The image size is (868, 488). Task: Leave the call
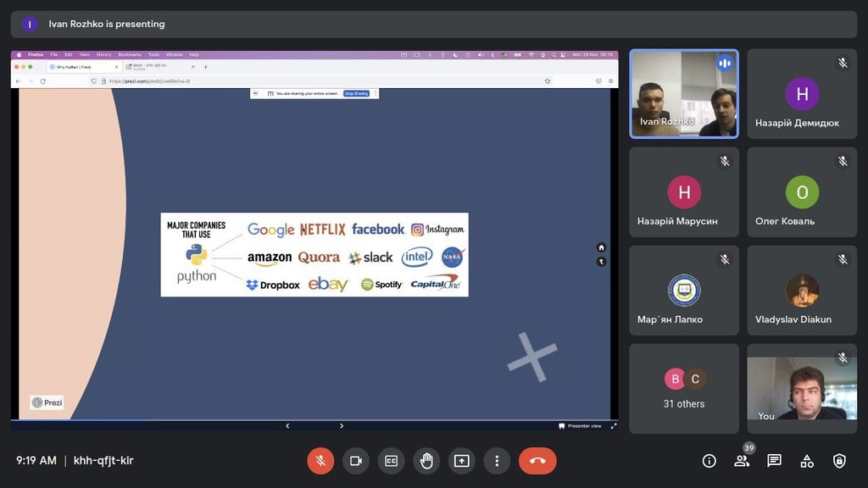point(537,461)
